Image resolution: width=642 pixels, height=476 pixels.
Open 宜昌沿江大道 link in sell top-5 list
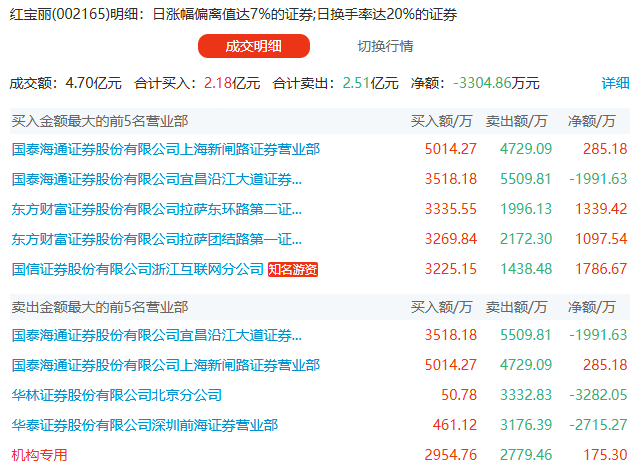[x=157, y=335]
